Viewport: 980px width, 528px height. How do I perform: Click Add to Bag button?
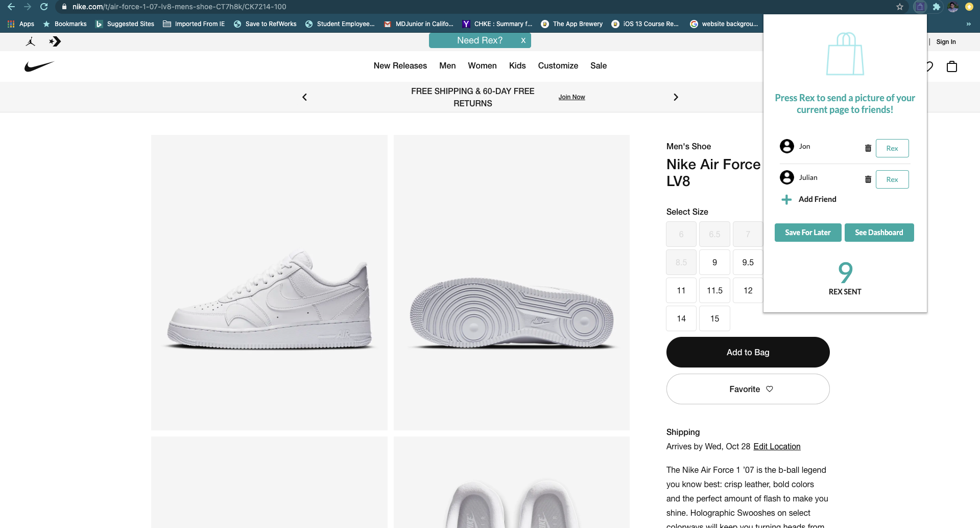click(748, 352)
